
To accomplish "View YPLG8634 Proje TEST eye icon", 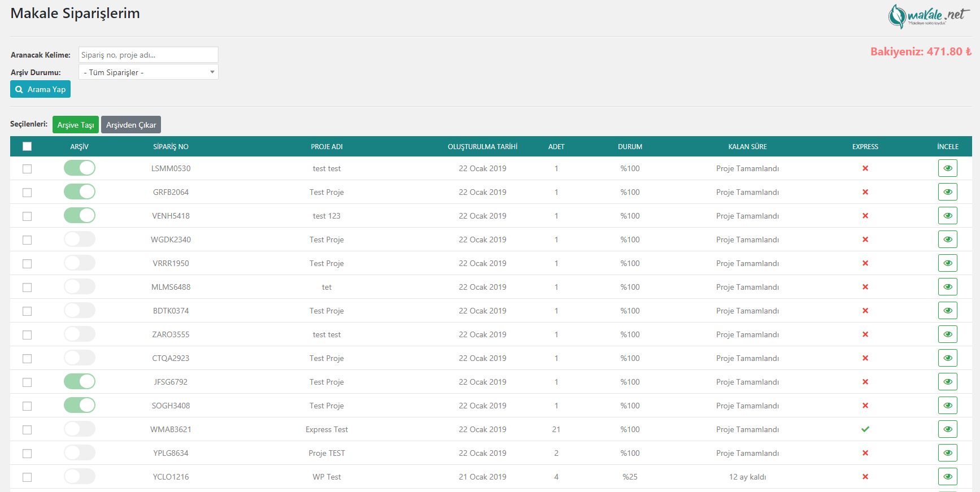I will point(947,453).
